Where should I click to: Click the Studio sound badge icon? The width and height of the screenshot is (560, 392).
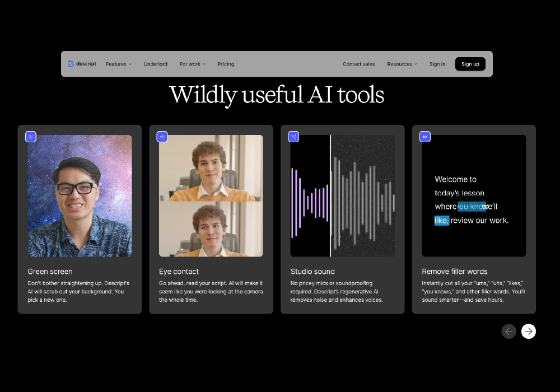(293, 137)
